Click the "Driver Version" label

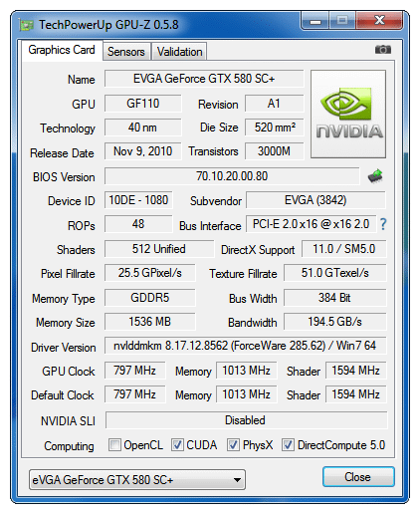[x=64, y=348]
